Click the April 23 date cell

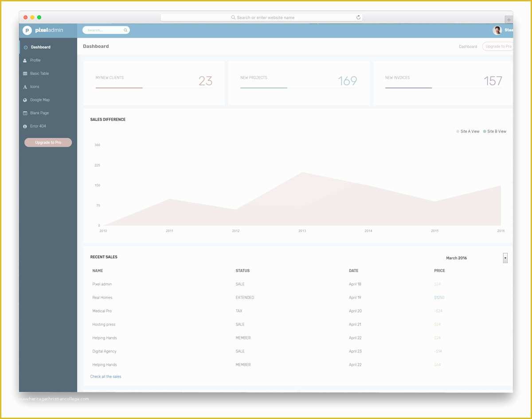(x=355, y=351)
